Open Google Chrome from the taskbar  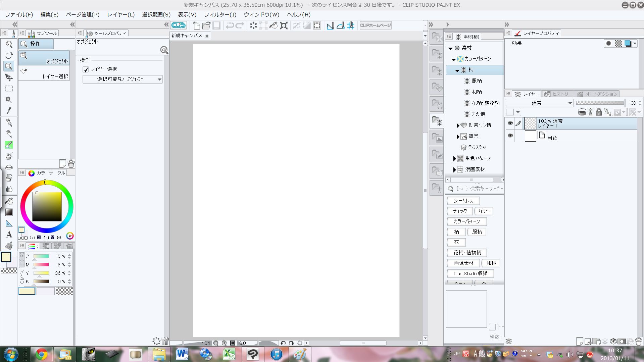pos(42,354)
